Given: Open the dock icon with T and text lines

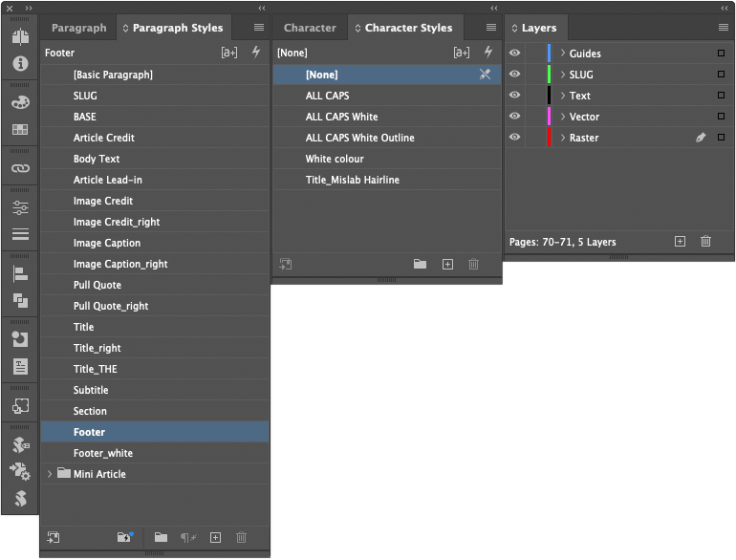Looking at the screenshot, I should click(x=20, y=366).
